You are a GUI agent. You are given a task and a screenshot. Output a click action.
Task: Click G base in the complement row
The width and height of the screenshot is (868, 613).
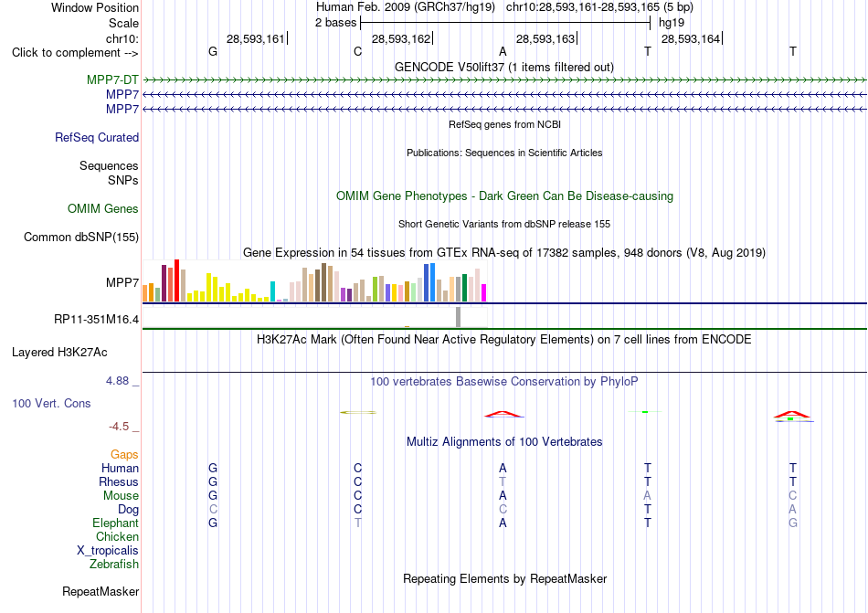click(213, 51)
